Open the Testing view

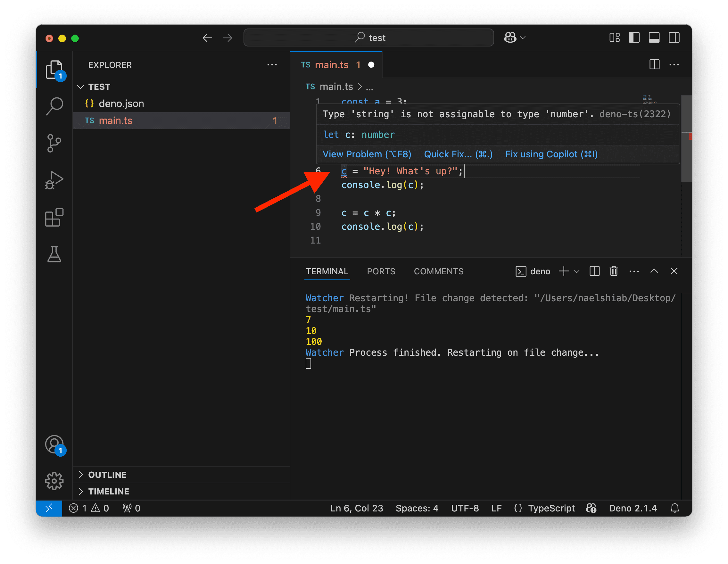pyautogui.click(x=54, y=255)
